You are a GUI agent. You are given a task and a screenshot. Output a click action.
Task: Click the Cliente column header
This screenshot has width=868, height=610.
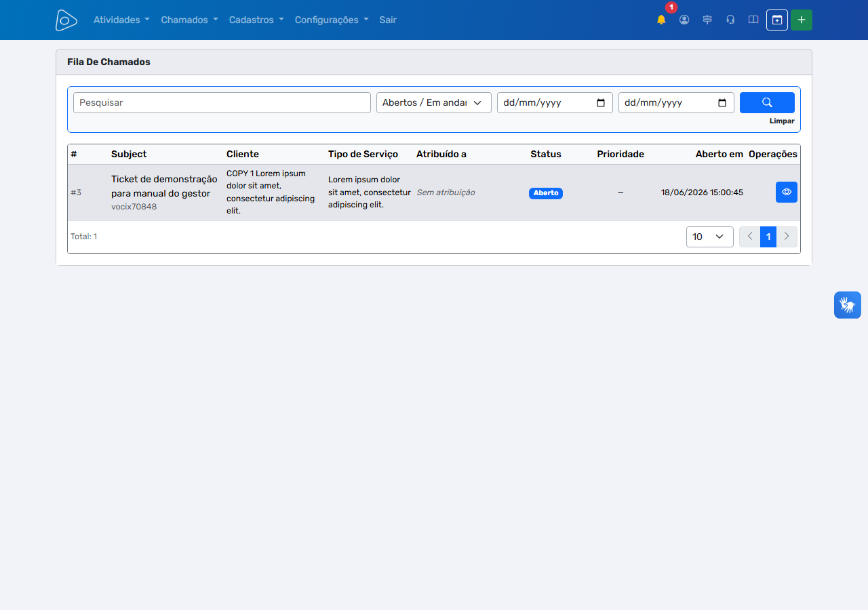click(243, 154)
